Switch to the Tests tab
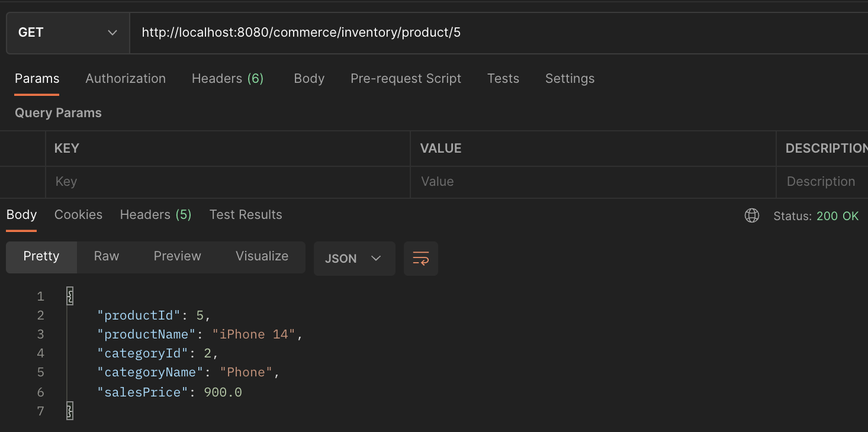Viewport: 868px width, 432px height. 503,78
